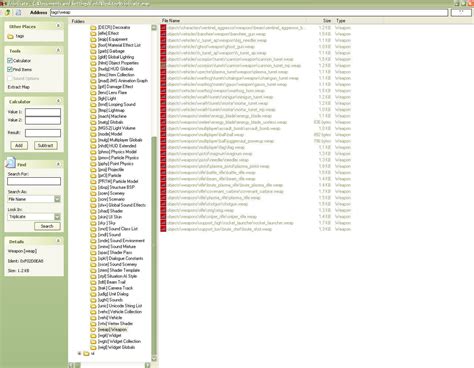Collapse the Tools panel
Image resolution: width=474 pixels, height=368 pixels.
58,50
